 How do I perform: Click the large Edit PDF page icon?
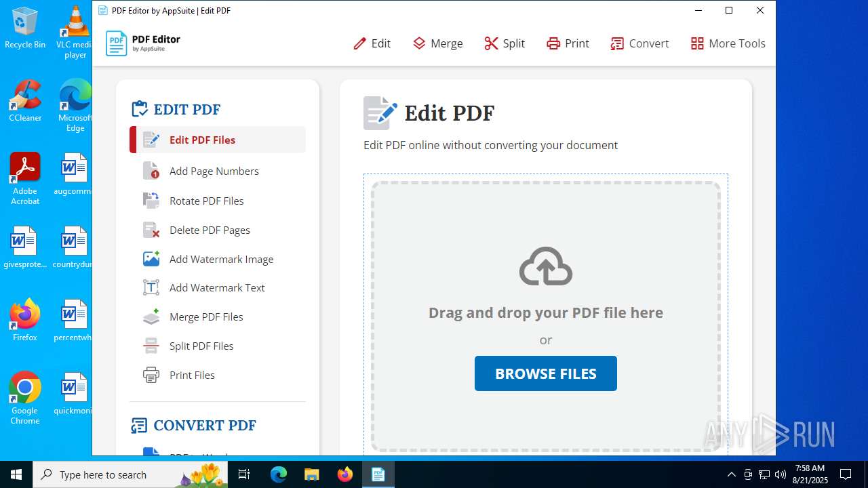coord(380,113)
